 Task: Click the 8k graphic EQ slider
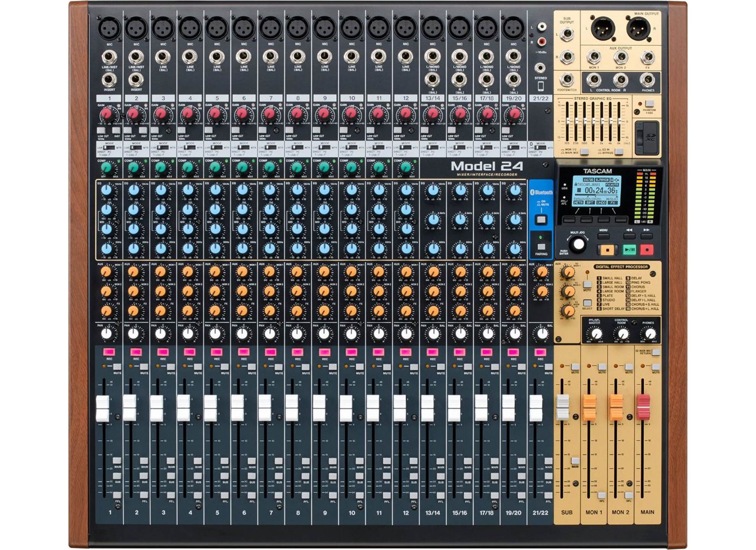(x=619, y=121)
